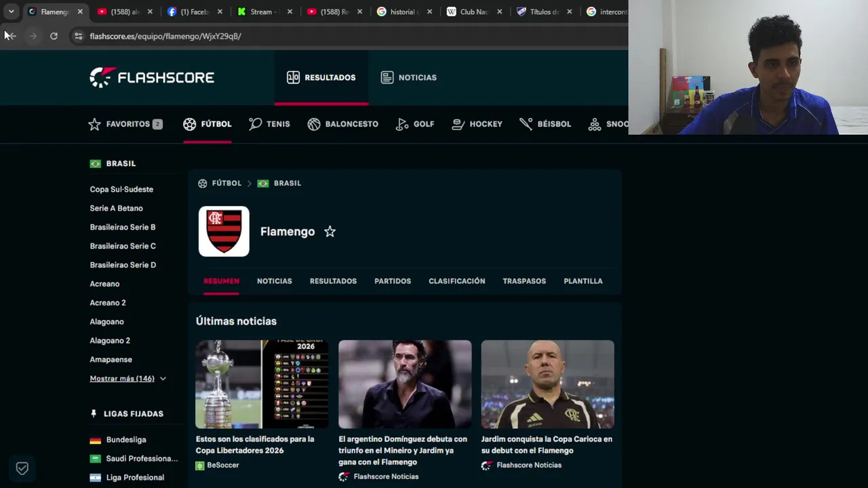868x488 pixels.
Task: Open Alagoano 2 league
Action: 110,341
